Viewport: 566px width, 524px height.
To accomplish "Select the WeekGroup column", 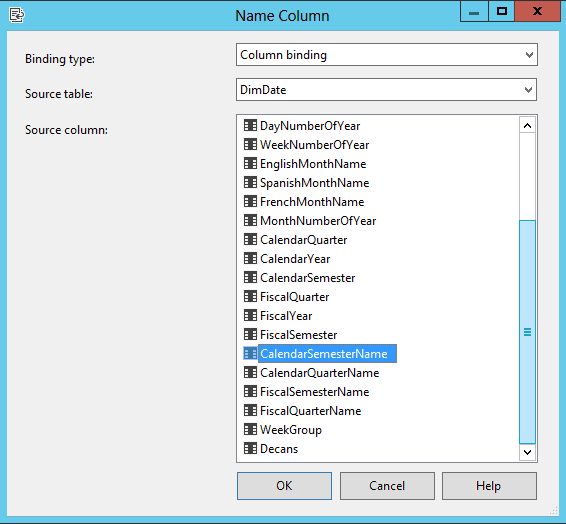I will [291, 430].
